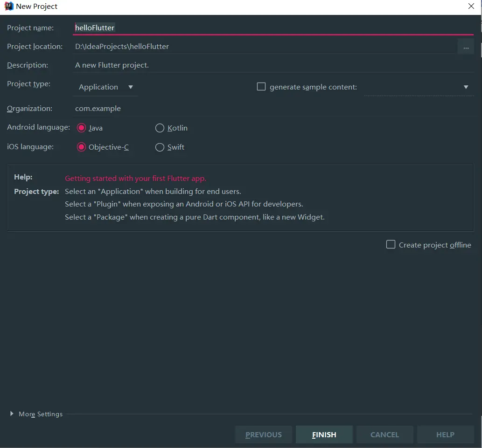Screen dimensions: 482x448
Task: Choose Objective-C for iOS language
Action: tap(81, 147)
